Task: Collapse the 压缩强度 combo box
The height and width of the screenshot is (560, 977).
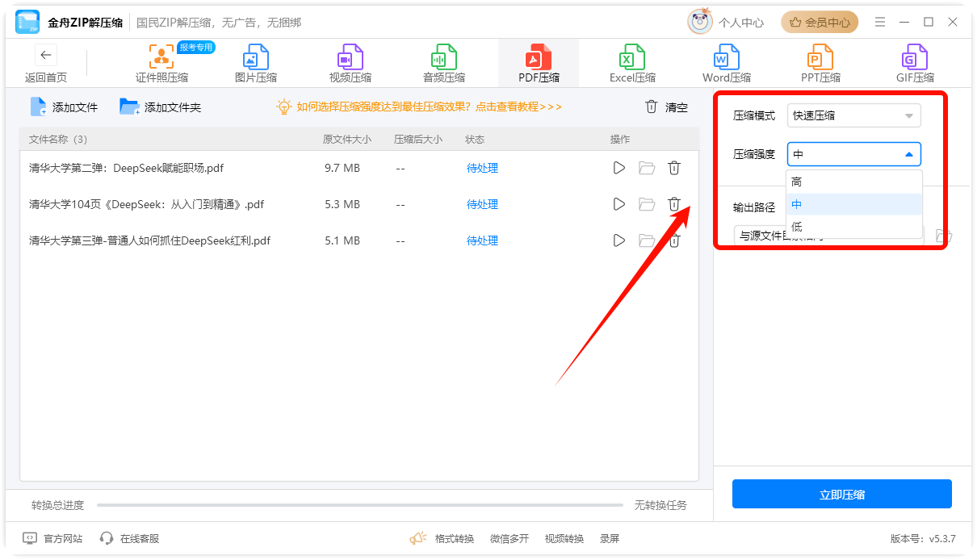Action: point(853,154)
